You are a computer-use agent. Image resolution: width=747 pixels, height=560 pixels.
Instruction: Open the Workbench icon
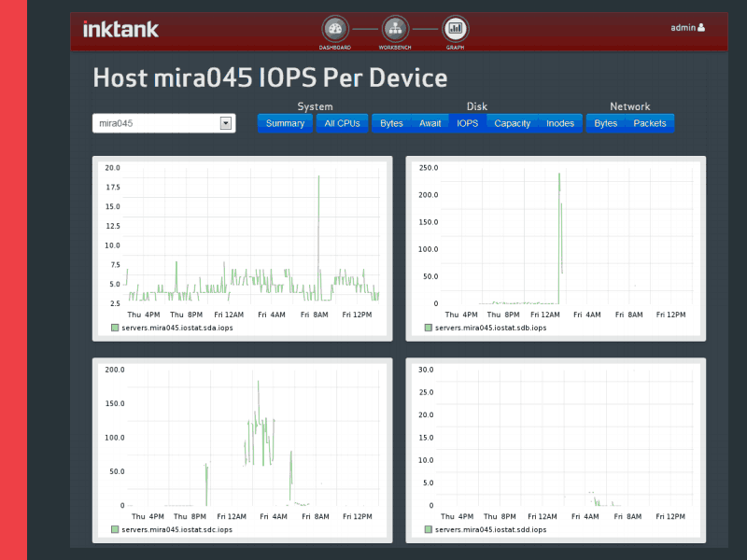click(x=394, y=29)
